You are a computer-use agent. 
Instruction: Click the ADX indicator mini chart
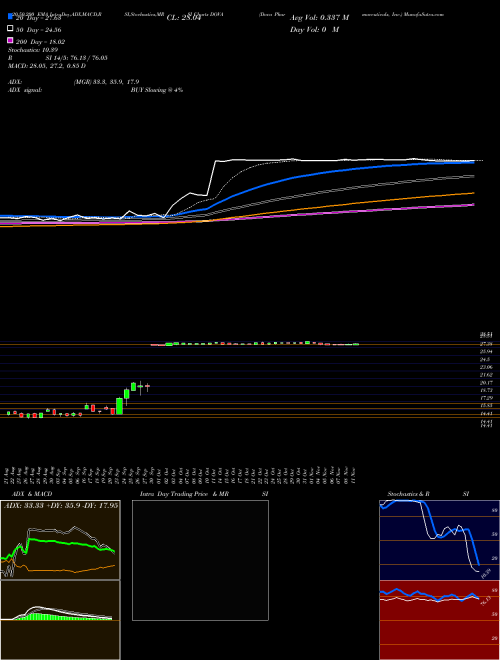click(x=60, y=540)
